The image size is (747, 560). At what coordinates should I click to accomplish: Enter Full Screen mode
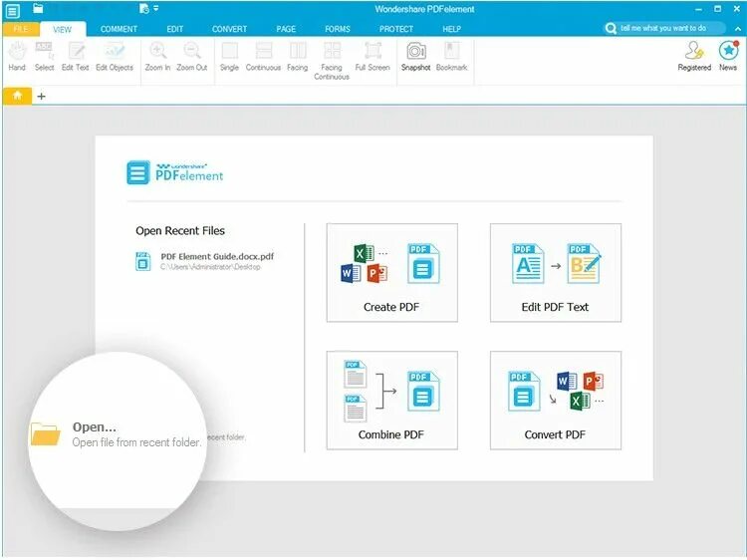373,56
